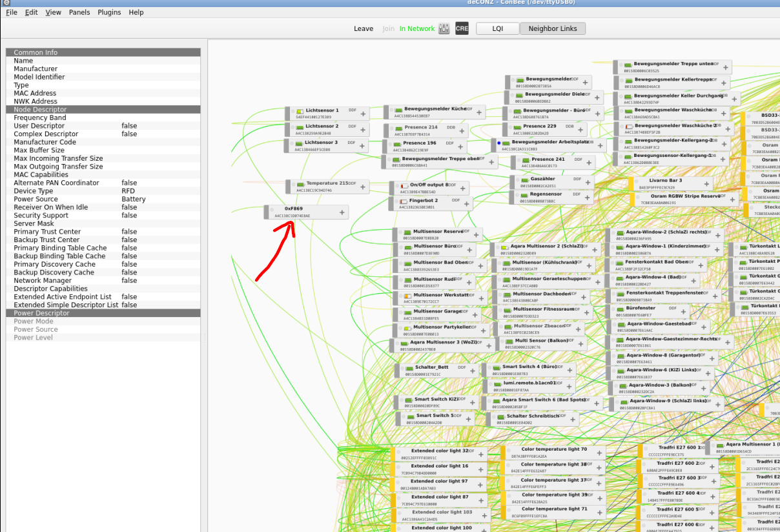Toggle the Neighbor Links display button
Viewport: 780px width, 532px height.
point(552,28)
